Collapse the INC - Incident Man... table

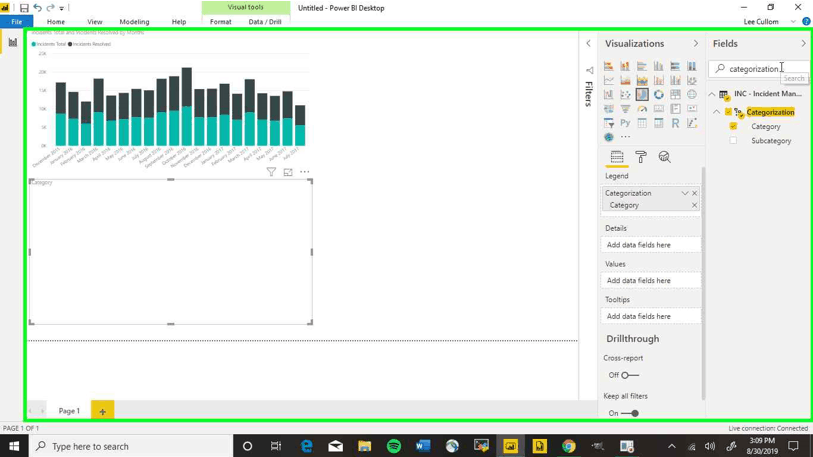712,94
